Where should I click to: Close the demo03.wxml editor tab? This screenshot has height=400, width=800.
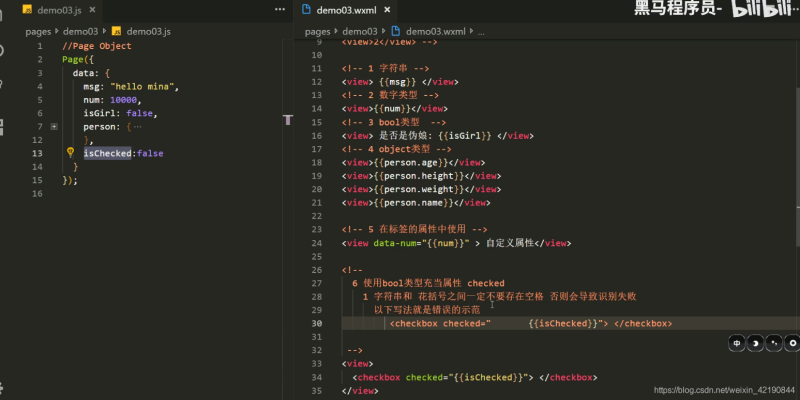387,10
